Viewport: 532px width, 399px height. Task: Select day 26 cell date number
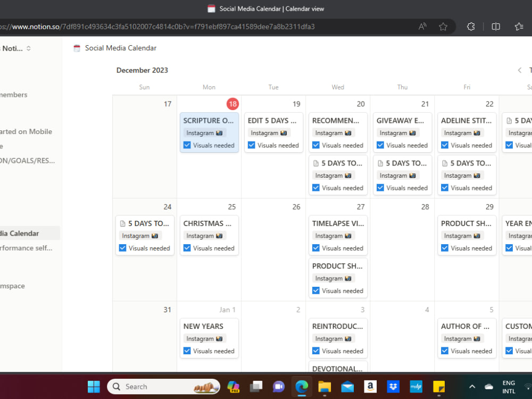[x=296, y=207]
